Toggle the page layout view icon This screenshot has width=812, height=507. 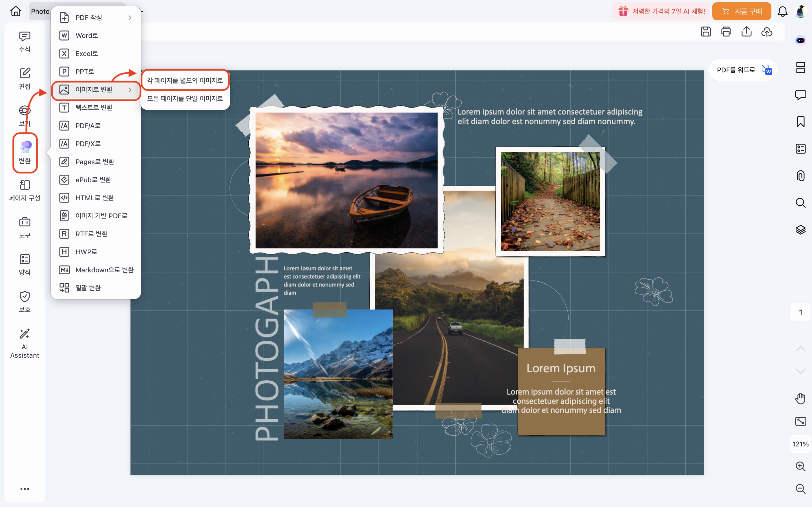(801, 67)
